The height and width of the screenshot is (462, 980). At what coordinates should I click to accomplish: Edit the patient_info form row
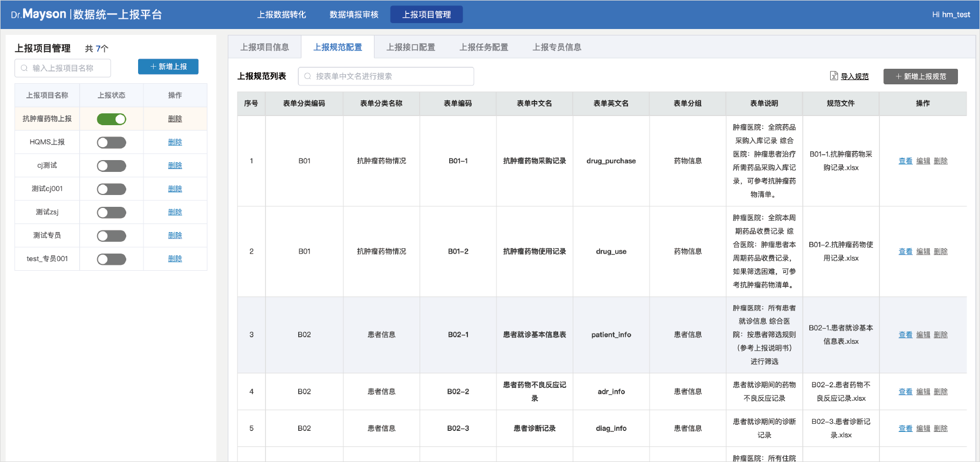click(923, 335)
